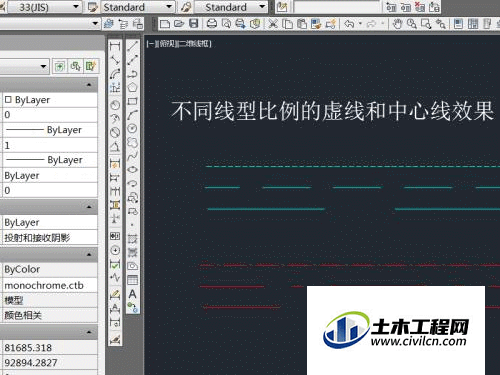Click the Paste (clipboard) icon
This screenshot has height=375, width=500.
(302, 24)
